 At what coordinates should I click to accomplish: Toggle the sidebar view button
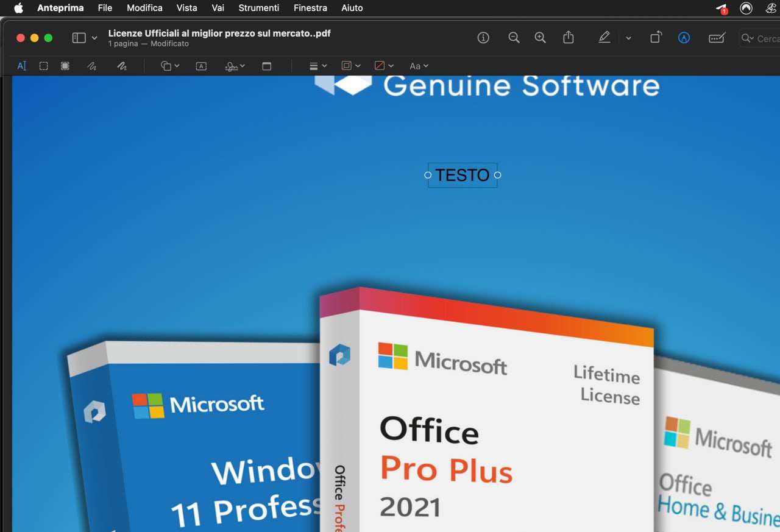pyautogui.click(x=79, y=38)
